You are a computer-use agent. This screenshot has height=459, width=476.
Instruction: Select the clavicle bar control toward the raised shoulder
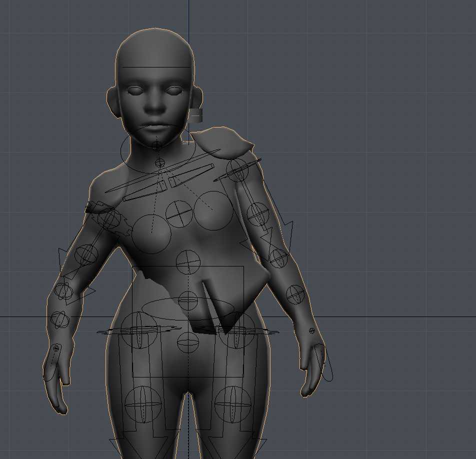click(191, 175)
